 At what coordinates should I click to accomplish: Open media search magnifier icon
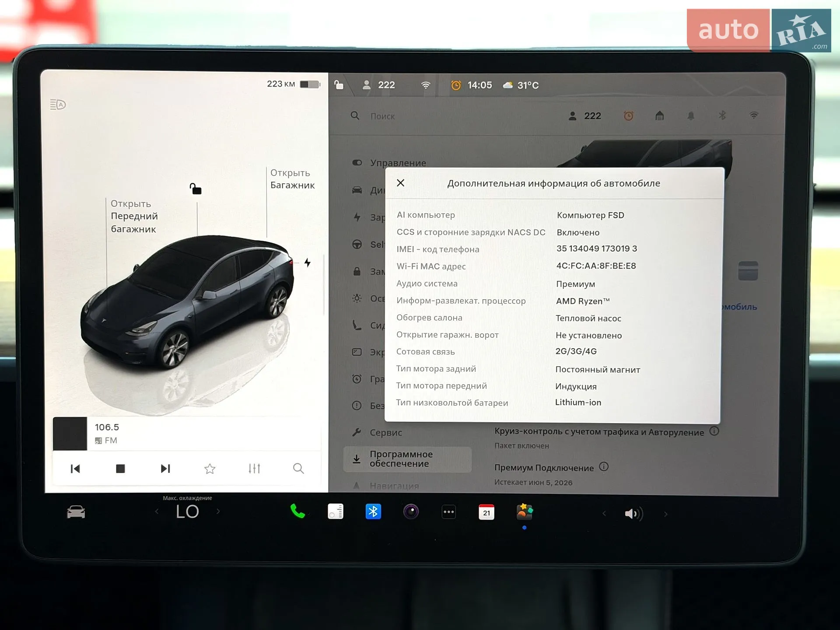pyautogui.click(x=298, y=469)
